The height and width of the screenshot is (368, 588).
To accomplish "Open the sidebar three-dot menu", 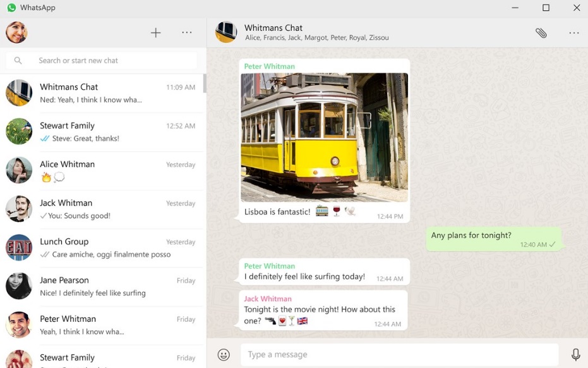I will (186, 32).
